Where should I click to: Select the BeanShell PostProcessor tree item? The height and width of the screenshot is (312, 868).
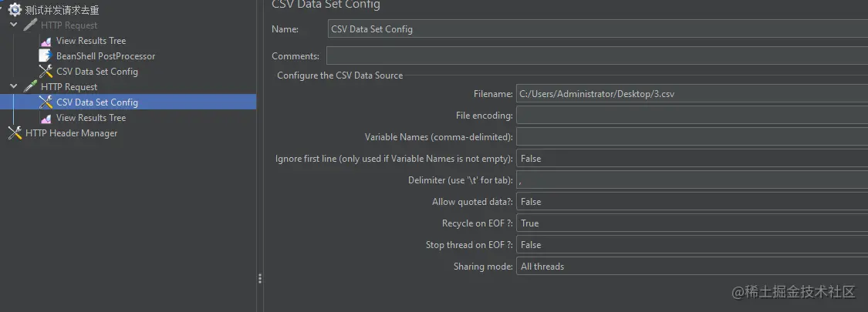point(106,56)
